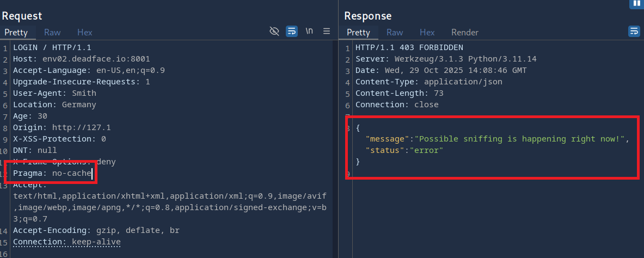Click the Pragma: no-cache header line
The image size is (644, 258).
coord(52,173)
